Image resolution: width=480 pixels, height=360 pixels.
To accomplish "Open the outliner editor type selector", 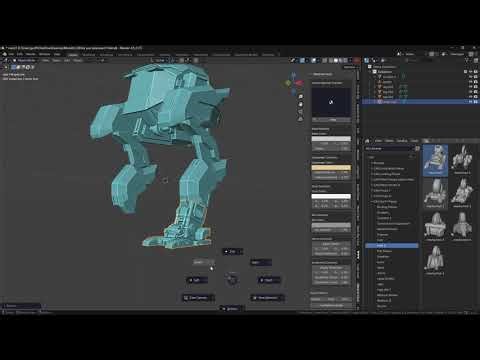I will click(x=367, y=60).
